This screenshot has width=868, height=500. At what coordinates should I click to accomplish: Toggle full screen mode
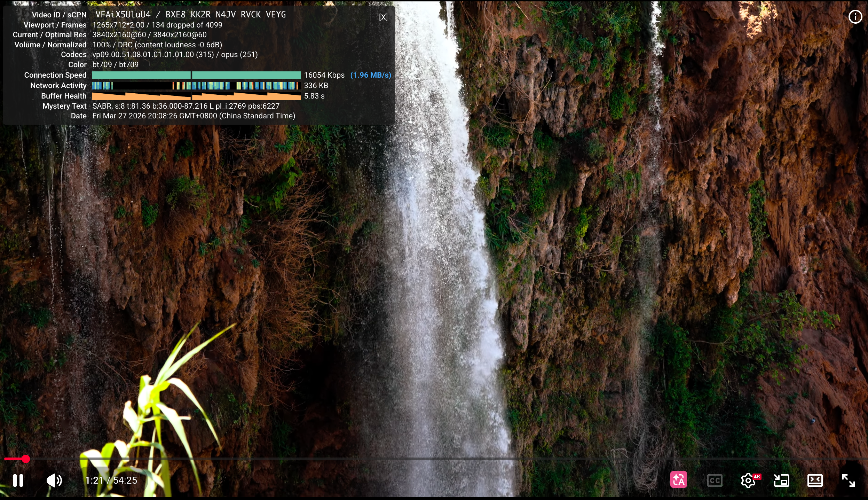click(x=848, y=481)
